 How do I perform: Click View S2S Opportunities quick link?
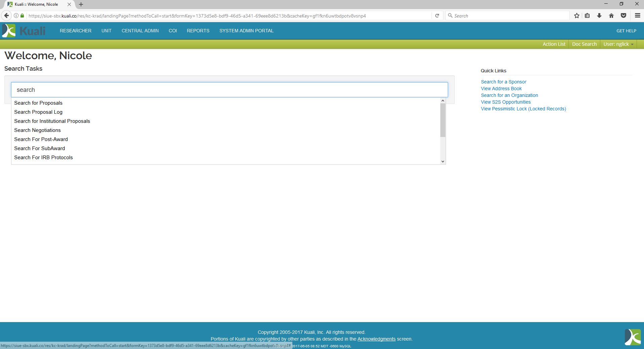point(506,102)
